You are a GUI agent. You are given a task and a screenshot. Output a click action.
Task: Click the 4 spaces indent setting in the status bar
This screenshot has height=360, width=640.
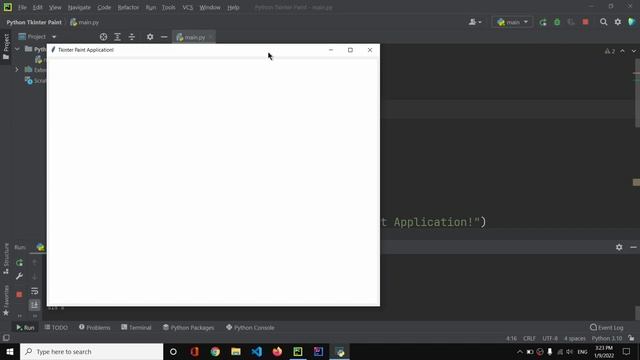575,338
